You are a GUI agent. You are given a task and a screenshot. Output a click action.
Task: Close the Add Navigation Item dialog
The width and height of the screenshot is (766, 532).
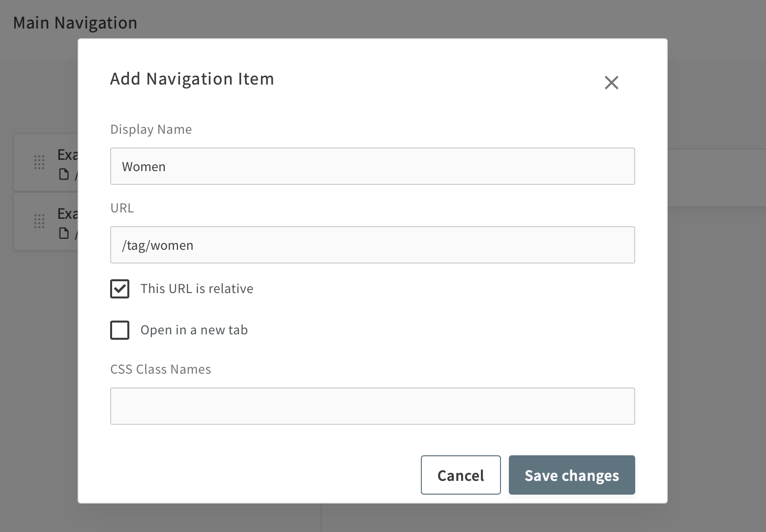611,83
